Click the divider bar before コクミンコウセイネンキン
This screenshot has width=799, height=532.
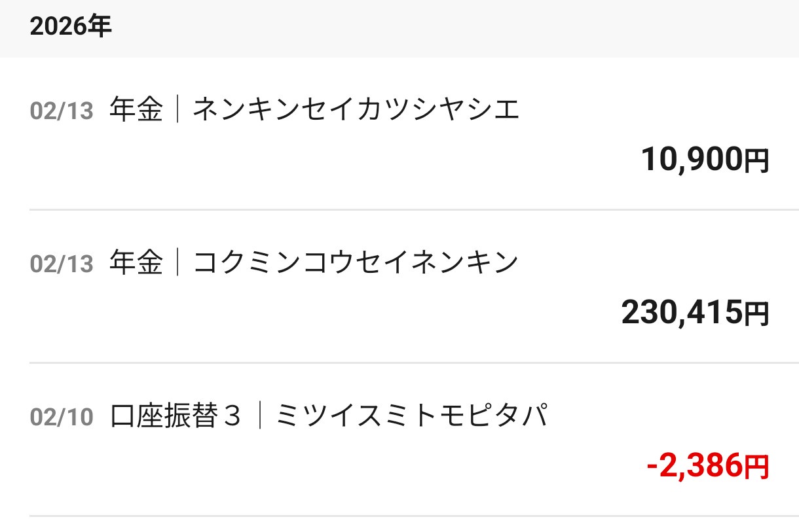[x=177, y=263]
